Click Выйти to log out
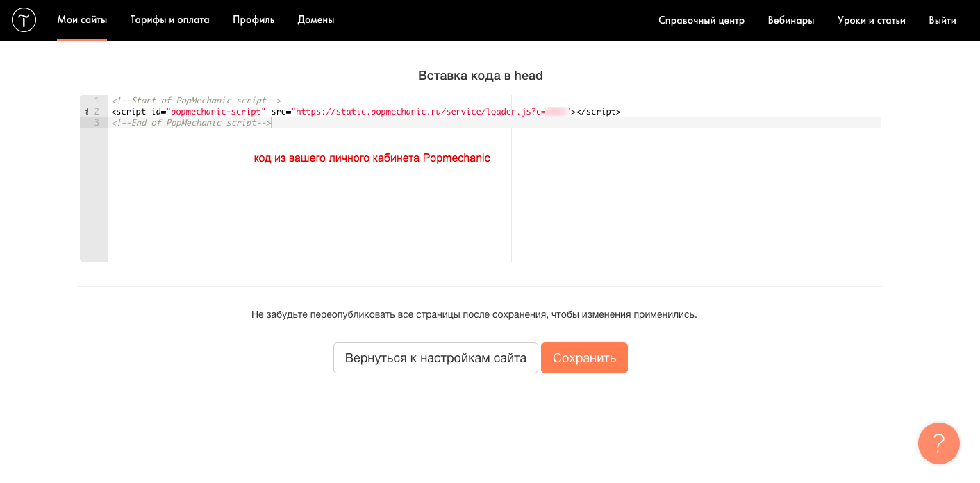The image size is (980, 483). click(x=942, y=20)
